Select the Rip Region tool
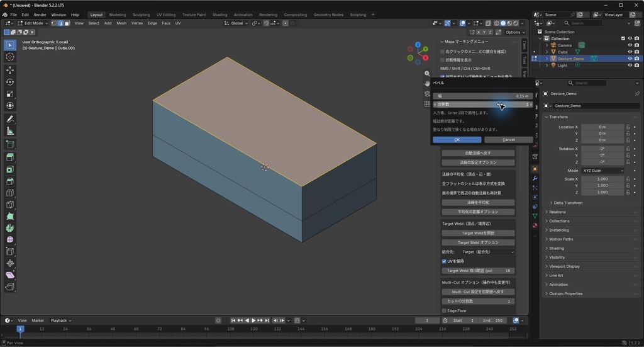 [x=10, y=287]
